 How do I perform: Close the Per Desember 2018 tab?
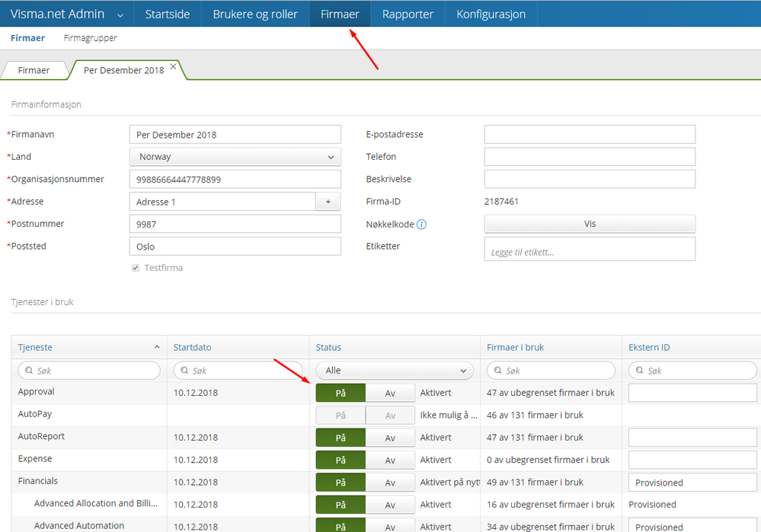point(173,67)
